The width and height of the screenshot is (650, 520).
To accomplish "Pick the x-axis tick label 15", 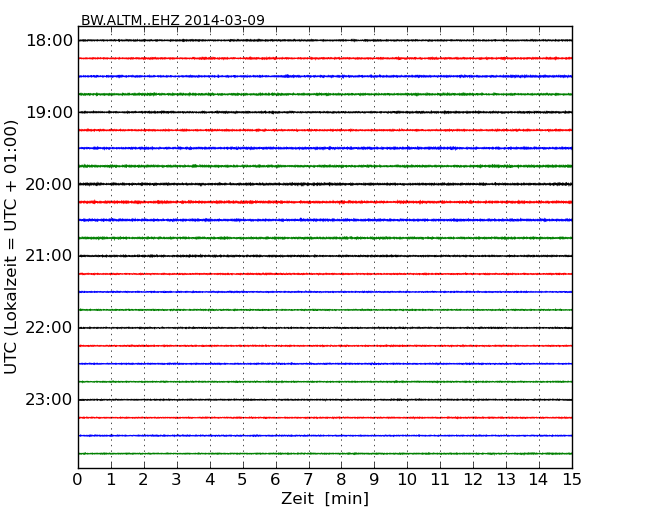I will (x=572, y=479).
